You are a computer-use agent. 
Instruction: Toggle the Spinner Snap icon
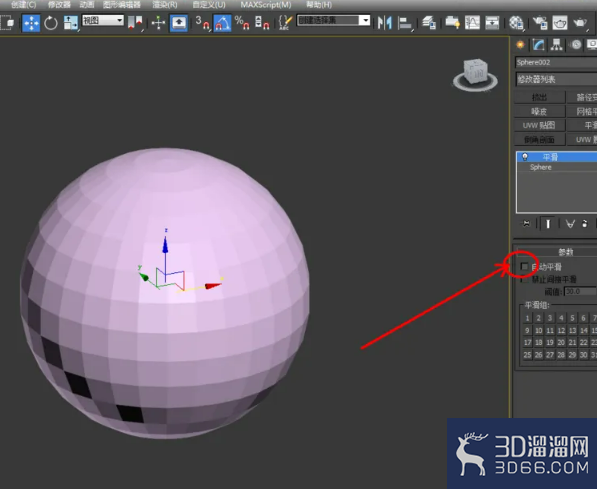[262, 23]
